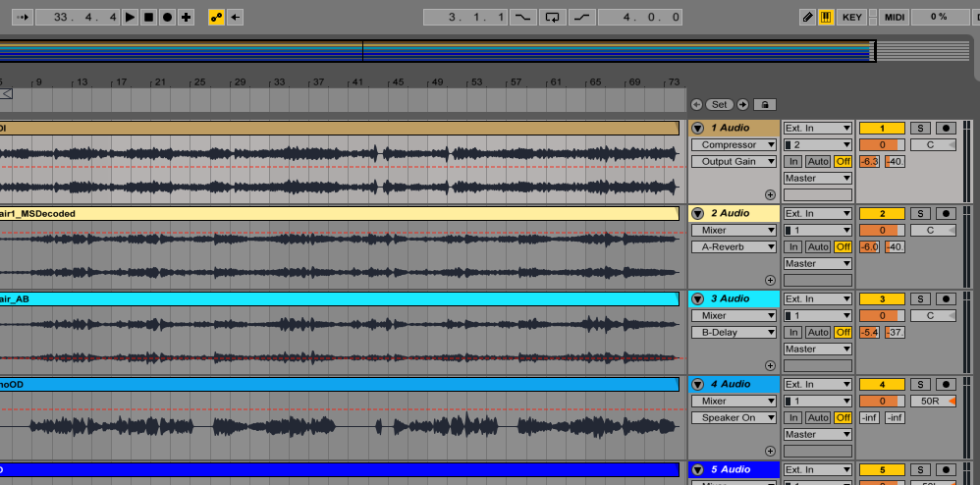Toggle track 4 activator button
980x485 pixels.
point(882,385)
